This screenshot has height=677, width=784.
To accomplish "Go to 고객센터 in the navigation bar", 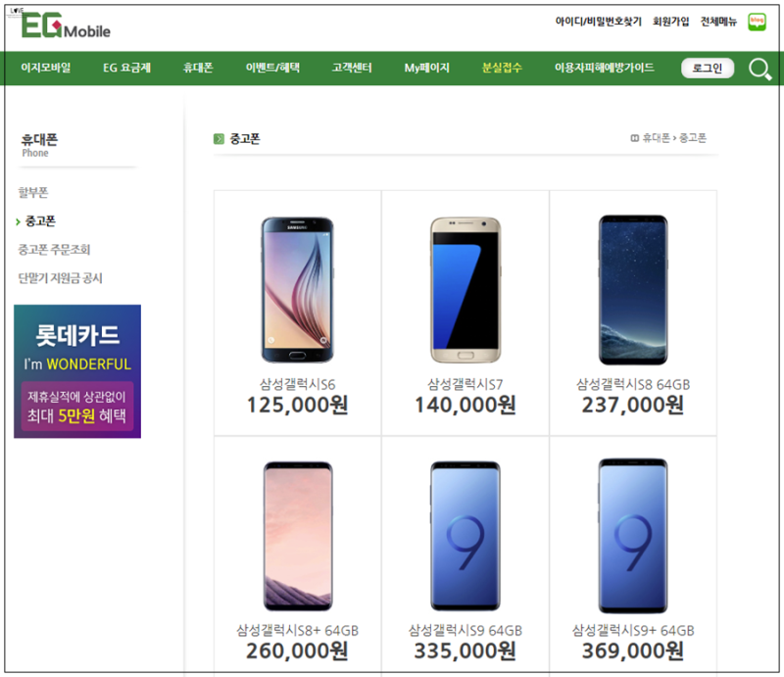I will (352, 68).
